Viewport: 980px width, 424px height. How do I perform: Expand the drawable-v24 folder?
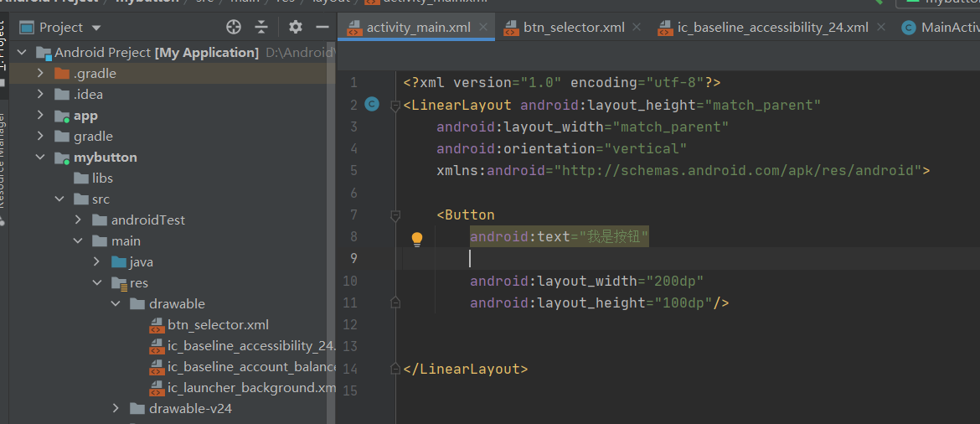[x=116, y=408]
